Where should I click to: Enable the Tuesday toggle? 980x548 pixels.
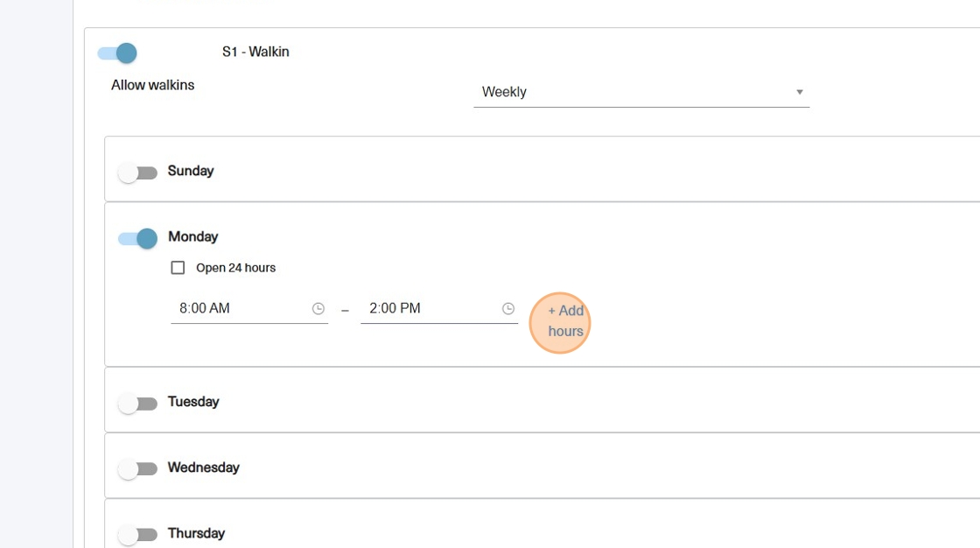(137, 404)
